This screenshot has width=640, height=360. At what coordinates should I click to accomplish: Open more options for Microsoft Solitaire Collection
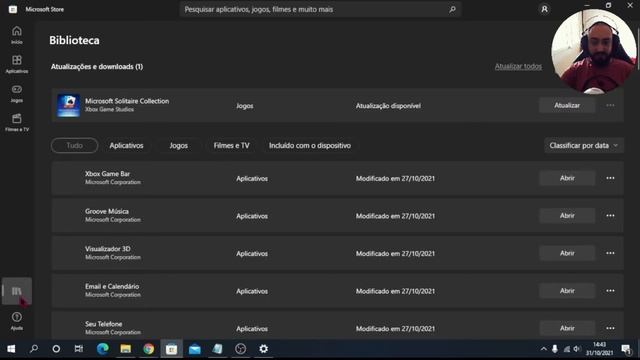tap(610, 105)
